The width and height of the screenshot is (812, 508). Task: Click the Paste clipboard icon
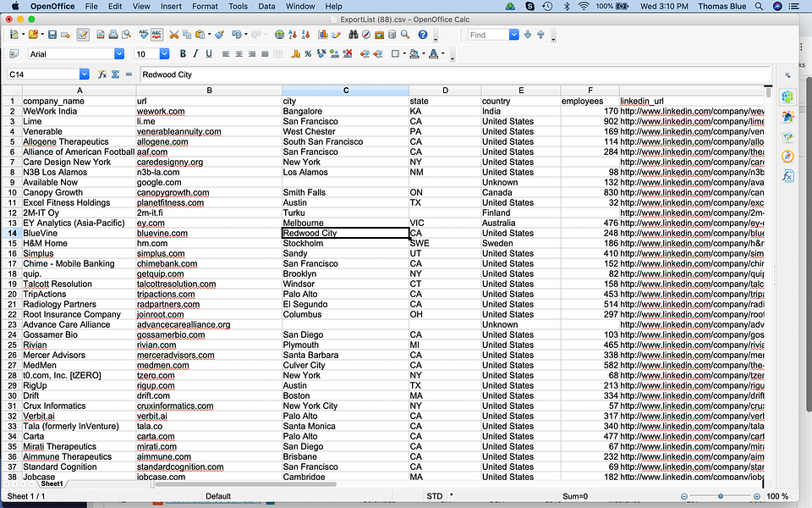pos(200,35)
